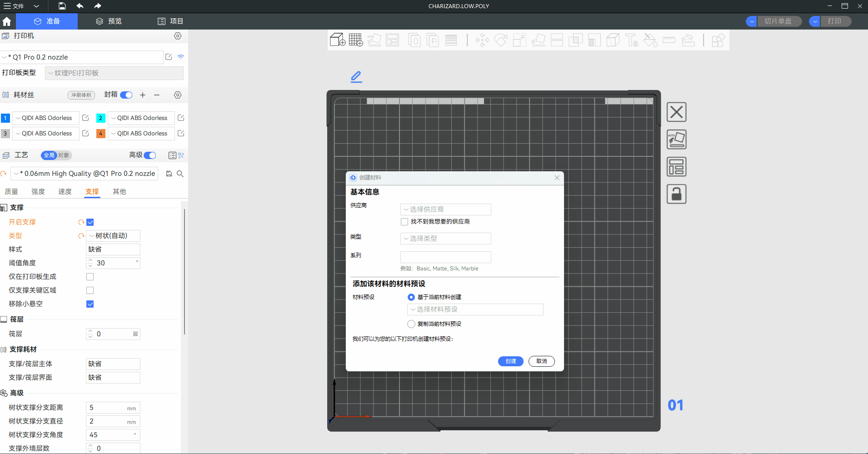The image size is (868, 454).
Task: Toggle the 高级 advanced switch
Action: tap(150, 155)
